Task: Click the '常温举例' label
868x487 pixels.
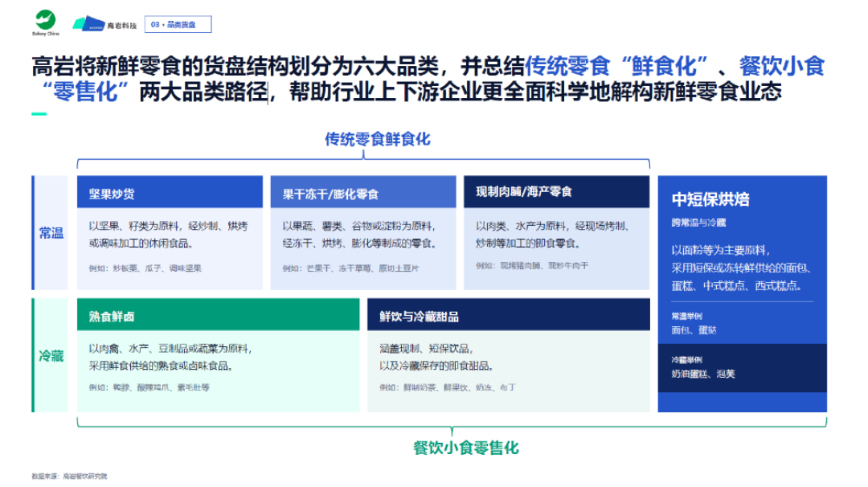Action: point(686,316)
